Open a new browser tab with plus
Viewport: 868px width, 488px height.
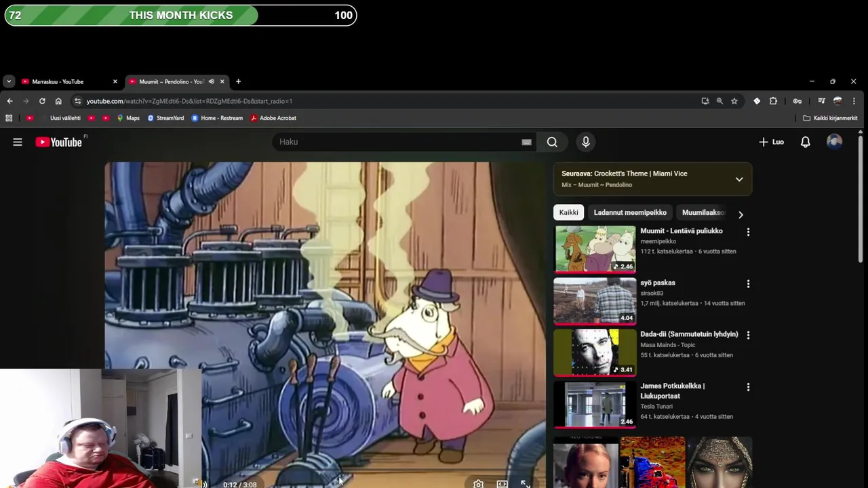pyautogui.click(x=238, y=81)
